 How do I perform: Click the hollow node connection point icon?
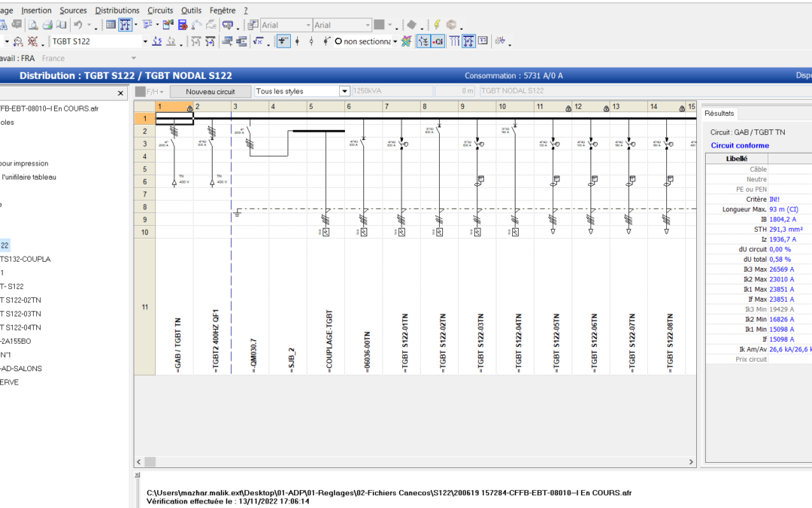pos(311,41)
